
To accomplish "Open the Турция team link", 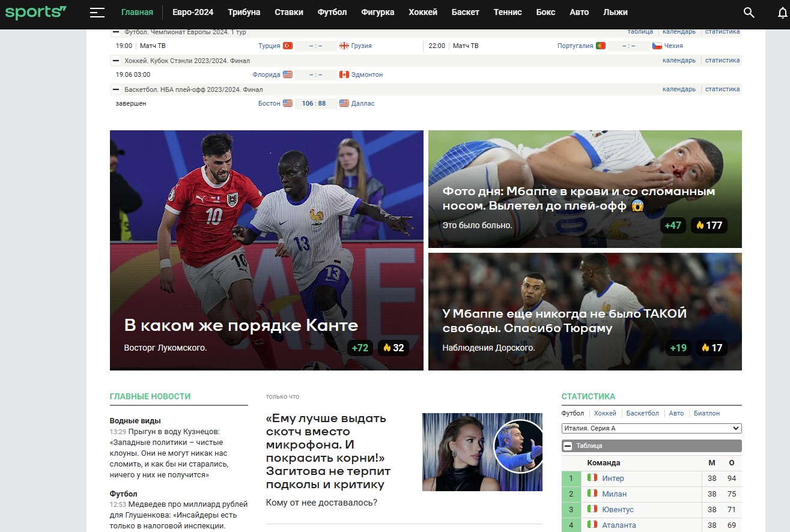I will point(269,46).
